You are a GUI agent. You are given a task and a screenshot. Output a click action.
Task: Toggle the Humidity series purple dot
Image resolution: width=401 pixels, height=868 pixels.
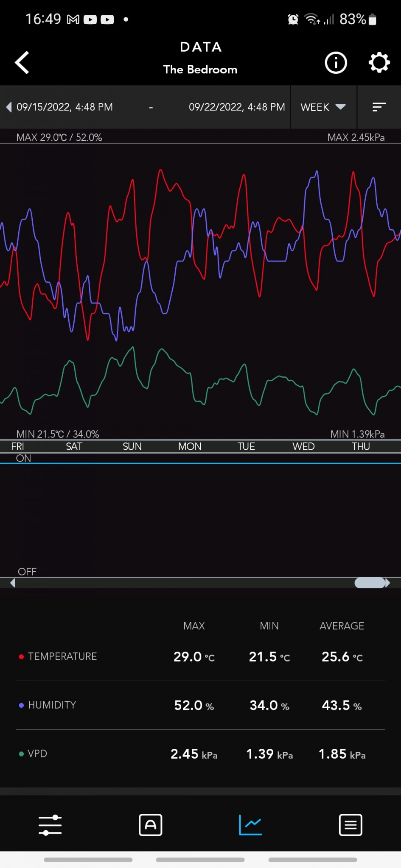pos(21,705)
